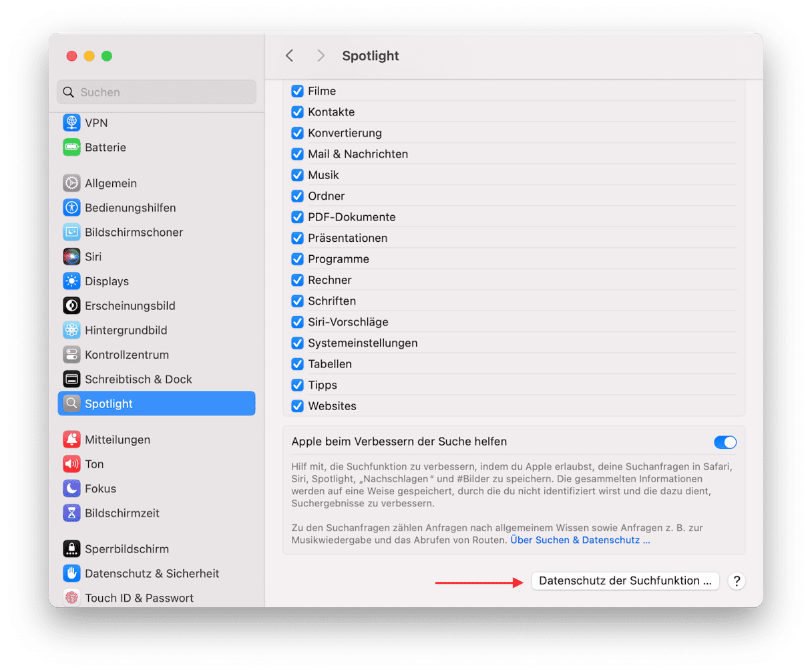812x672 pixels.
Task: Open Bildschirmzeit hourglass icon
Action: 71,513
